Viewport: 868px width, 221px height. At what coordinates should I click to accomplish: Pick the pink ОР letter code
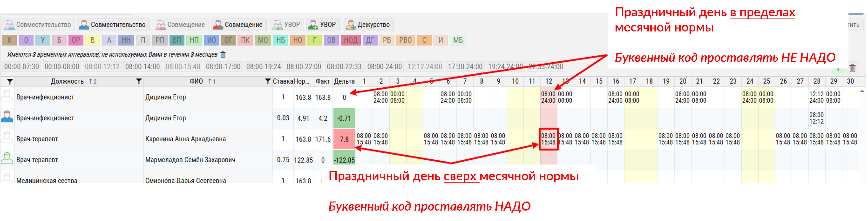tap(76, 40)
